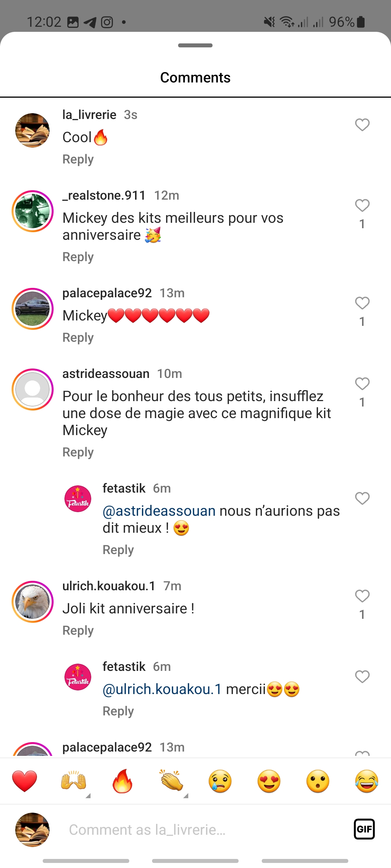This screenshot has width=391, height=868.
Task: Open the @ulrich.kouakou.1 mention link
Action: [162, 689]
